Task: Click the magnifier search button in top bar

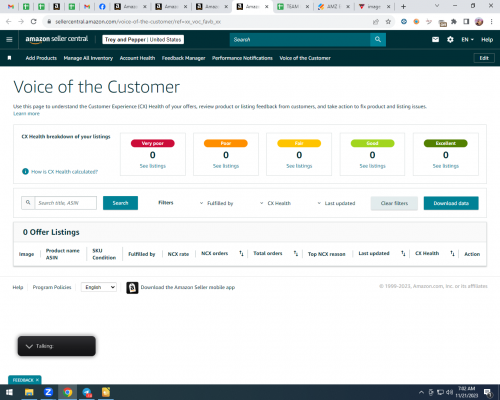Action: 378,40
